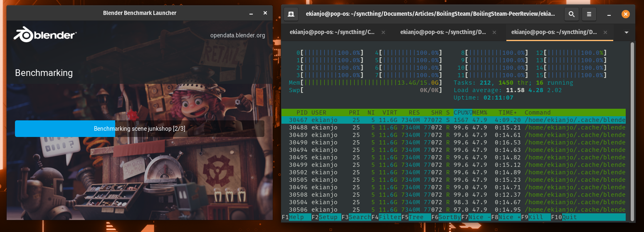Select process row PID 30494
644x232 pixels.
pyautogui.click(x=454, y=150)
